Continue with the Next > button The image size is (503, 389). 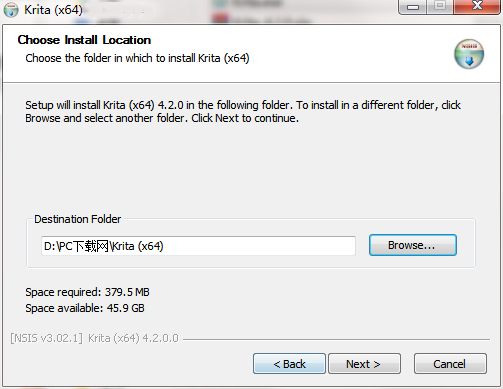point(364,364)
